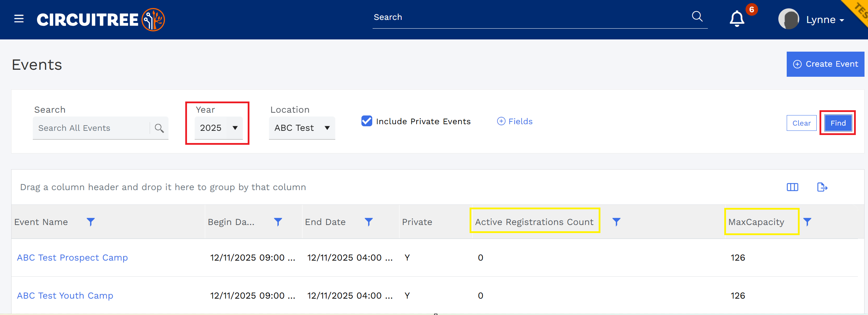Image resolution: width=868 pixels, height=315 pixels.
Task: Filter the Begin Date column
Action: pos(278,222)
